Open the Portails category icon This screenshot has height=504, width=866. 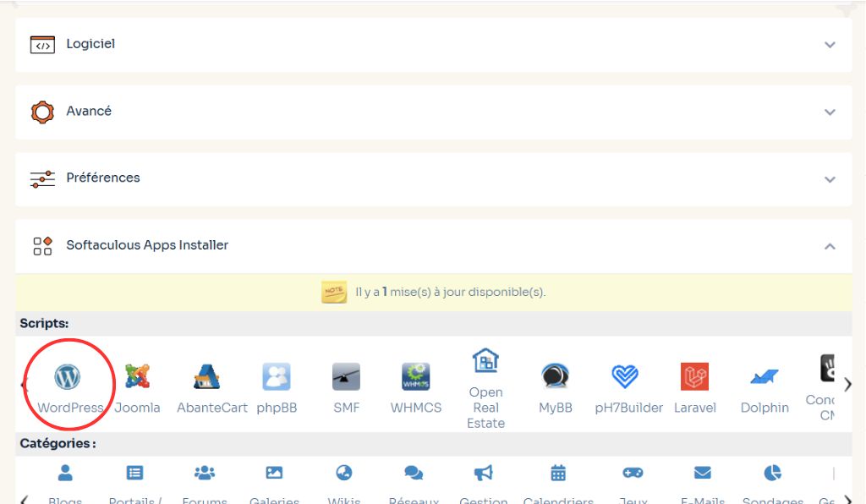click(x=134, y=473)
